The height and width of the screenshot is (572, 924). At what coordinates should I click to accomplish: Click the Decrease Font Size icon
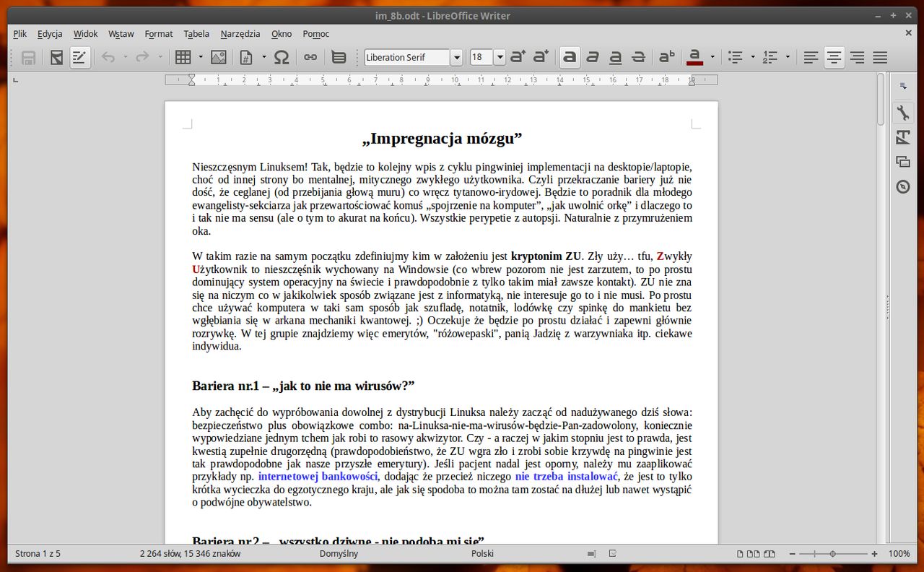[x=541, y=56]
